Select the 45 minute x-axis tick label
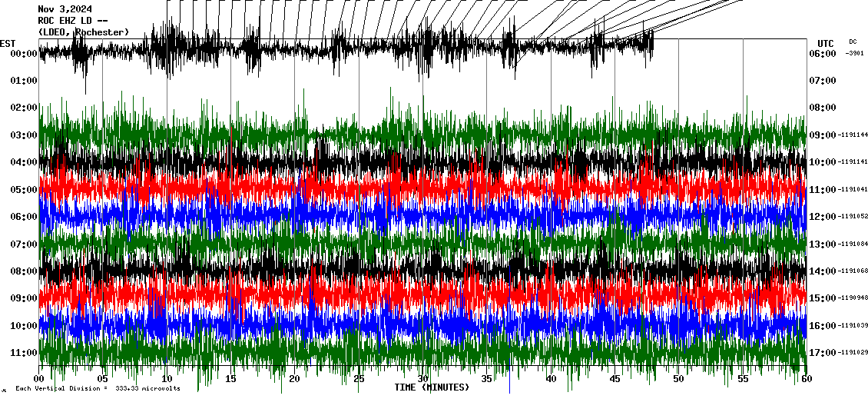868x399 pixels. pyautogui.click(x=615, y=379)
